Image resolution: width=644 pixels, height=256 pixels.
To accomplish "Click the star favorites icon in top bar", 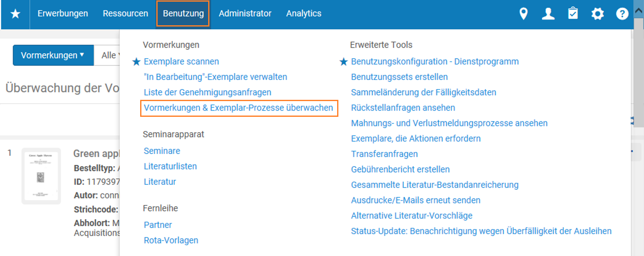I will click(x=15, y=14).
